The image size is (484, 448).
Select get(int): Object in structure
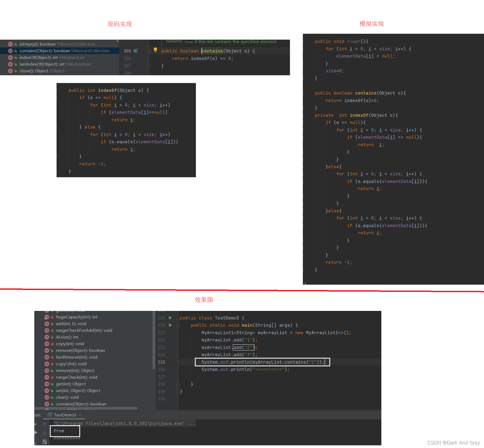coord(71,384)
